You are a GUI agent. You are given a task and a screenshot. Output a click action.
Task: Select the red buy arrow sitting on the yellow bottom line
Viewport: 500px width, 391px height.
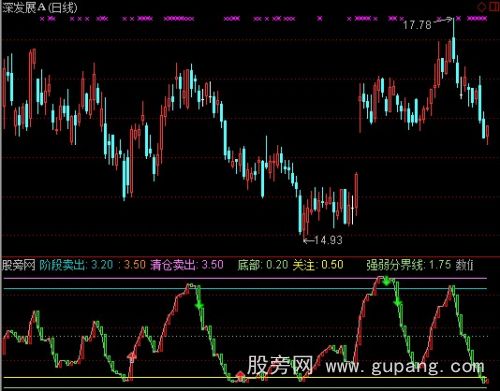(240, 376)
